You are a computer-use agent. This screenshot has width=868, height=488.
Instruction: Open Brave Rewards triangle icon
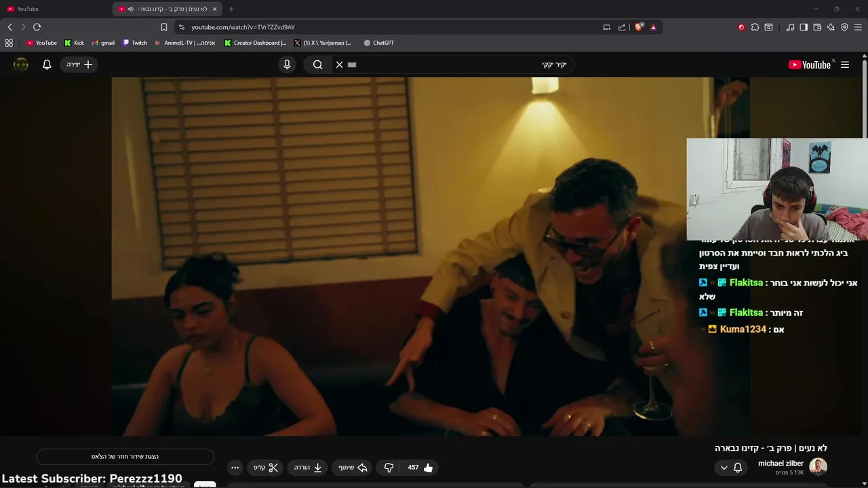tap(653, 27)
